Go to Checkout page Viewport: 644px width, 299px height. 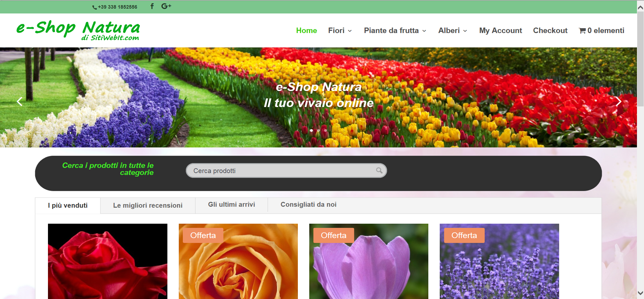tap(550, 31)
